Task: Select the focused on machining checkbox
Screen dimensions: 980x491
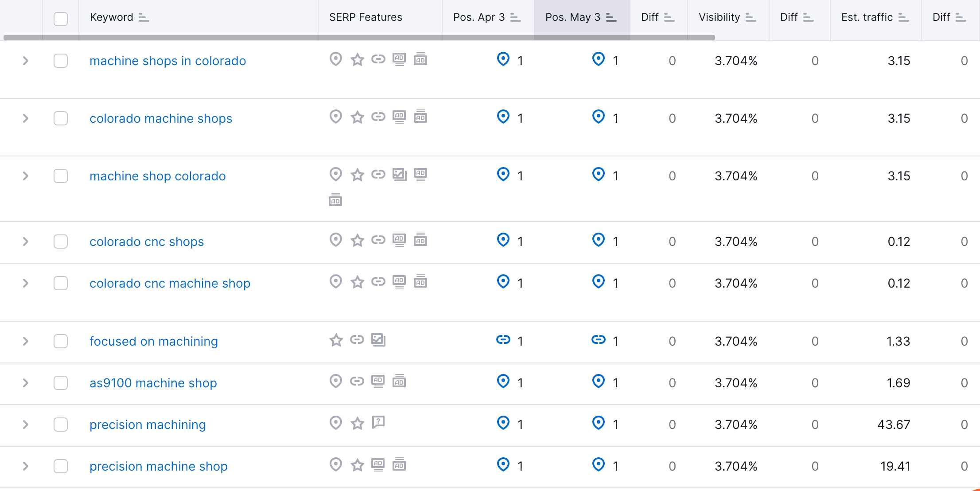Action: [61, 341]
